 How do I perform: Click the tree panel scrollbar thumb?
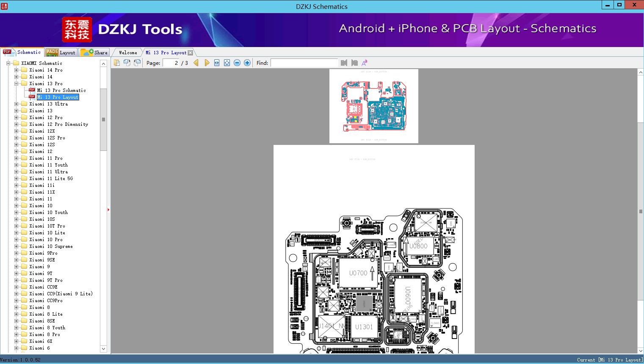click(103, 119)
